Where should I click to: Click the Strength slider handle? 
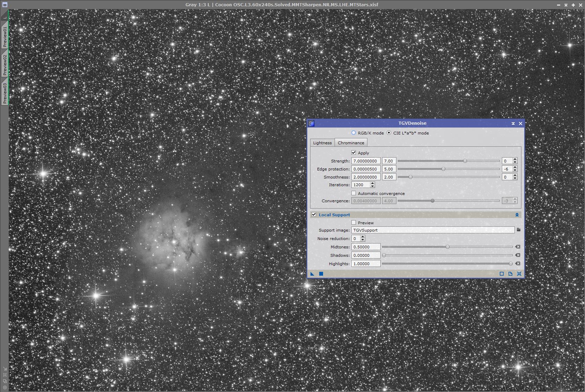pyautogui.click(x=465, y=161)
